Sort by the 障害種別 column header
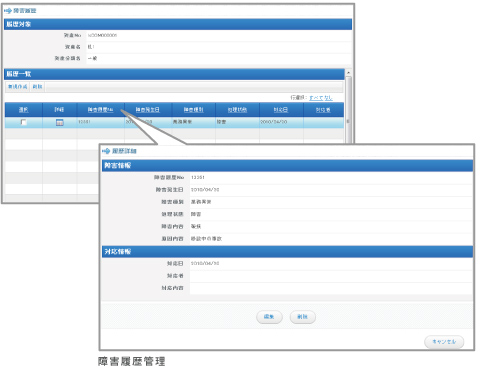This screenshot has width=480, height=370. point(193,110)
